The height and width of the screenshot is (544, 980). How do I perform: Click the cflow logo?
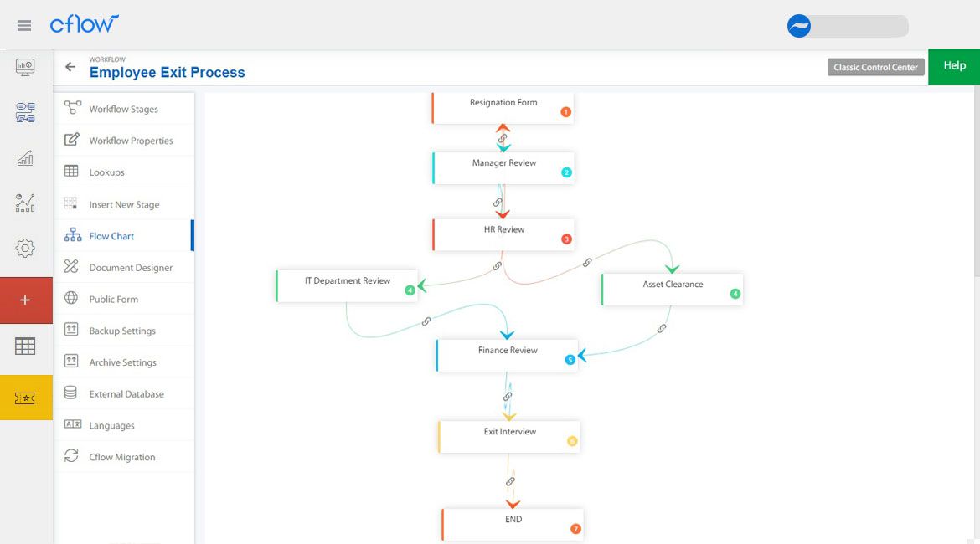[84, 24]
